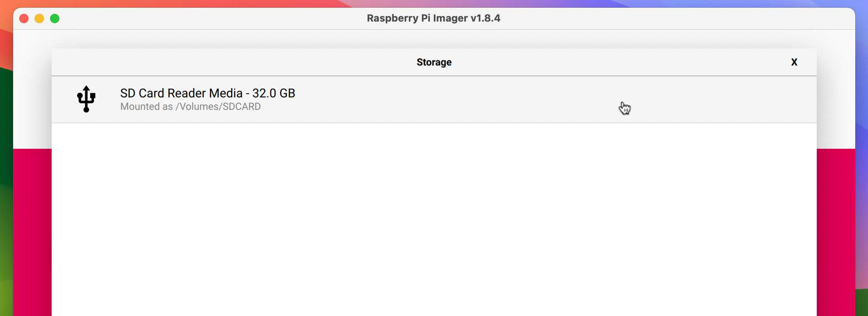Click the 32.0 GB size text
Image resolution: width=868 pixels, height=316 pixels.
click(274, 93)
